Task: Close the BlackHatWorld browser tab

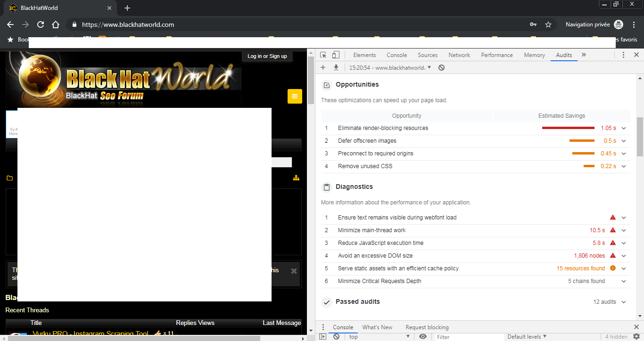Action: tap(109, 8)
